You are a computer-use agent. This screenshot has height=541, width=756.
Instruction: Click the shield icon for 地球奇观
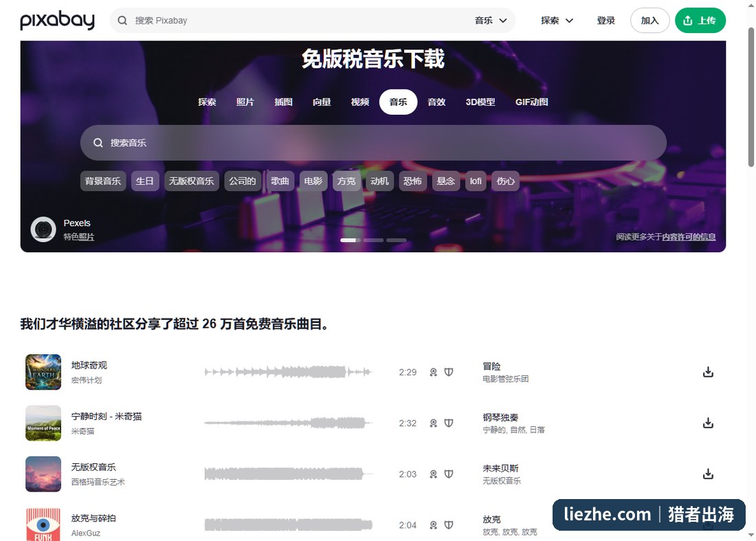[448, 372]
